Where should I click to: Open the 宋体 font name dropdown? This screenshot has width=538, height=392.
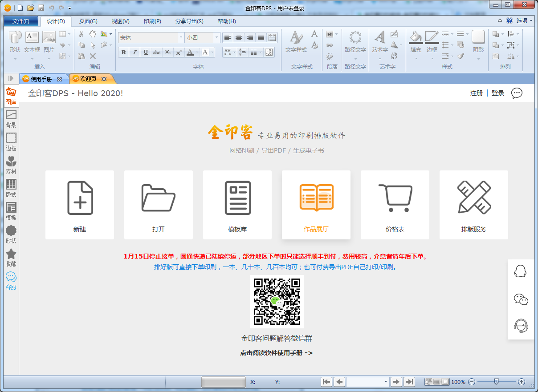pos(181,38)
